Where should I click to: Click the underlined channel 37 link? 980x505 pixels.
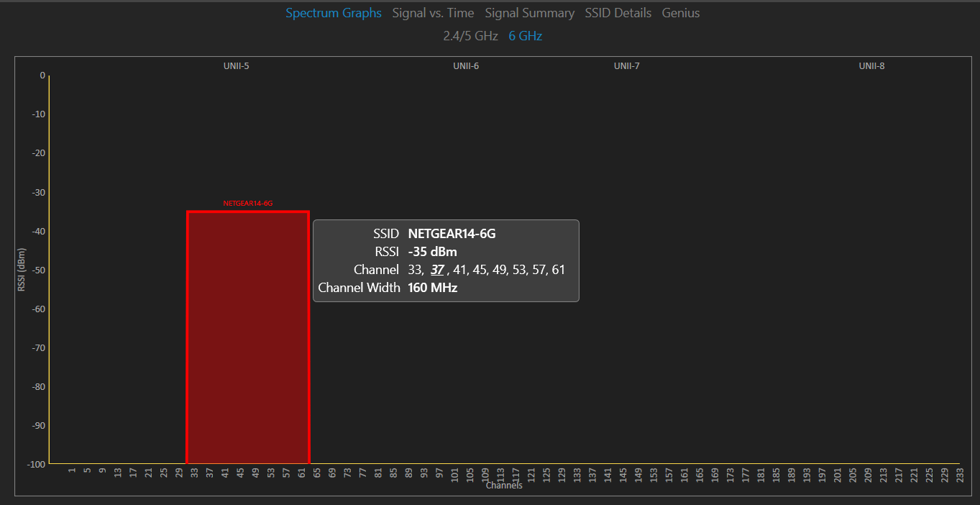pos(438,269)
